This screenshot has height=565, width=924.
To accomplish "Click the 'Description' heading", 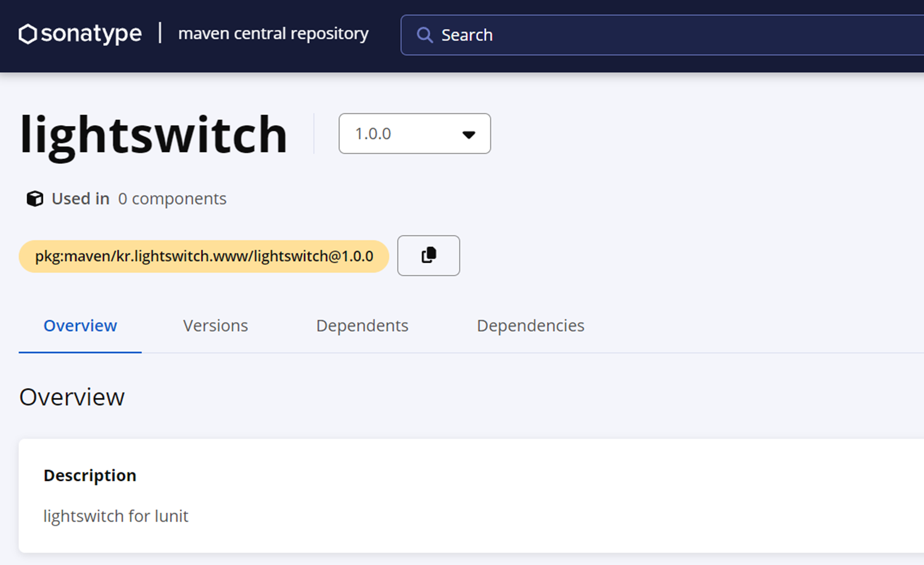I will pyautogui.click(x=90, y=475).
